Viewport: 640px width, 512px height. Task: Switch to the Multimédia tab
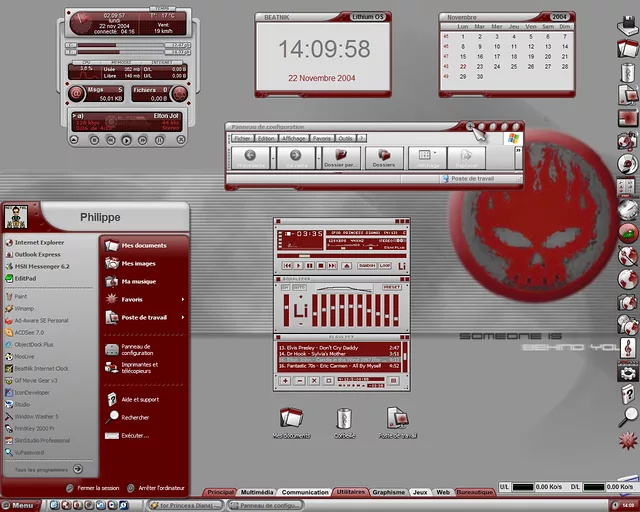coord(257,492)
